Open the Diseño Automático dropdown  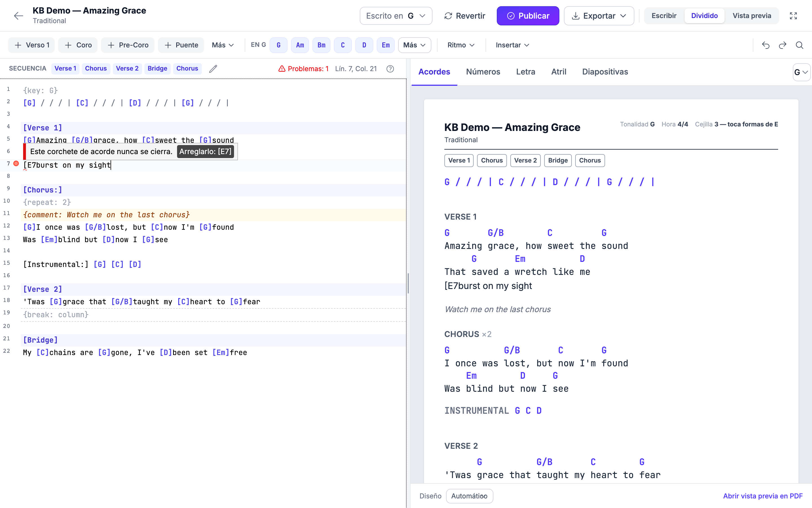coord(469,496)
